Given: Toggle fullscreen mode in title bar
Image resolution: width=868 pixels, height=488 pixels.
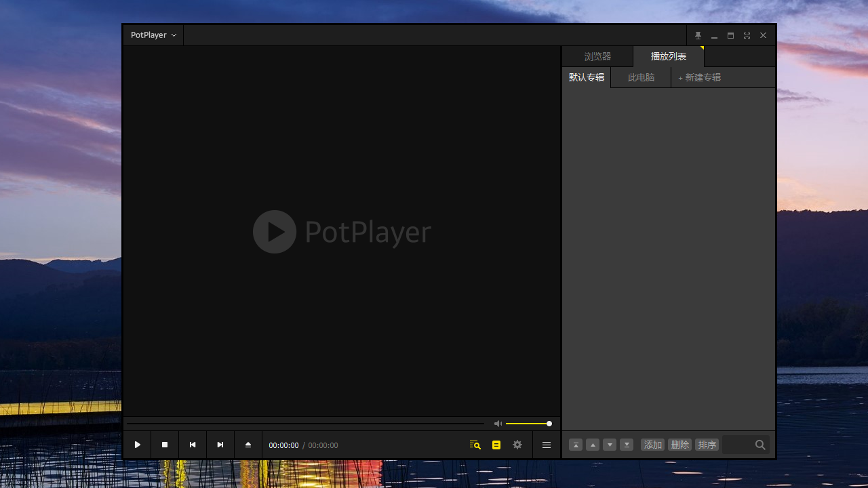Looking at the screenshot, I should [x=747, y=35].
